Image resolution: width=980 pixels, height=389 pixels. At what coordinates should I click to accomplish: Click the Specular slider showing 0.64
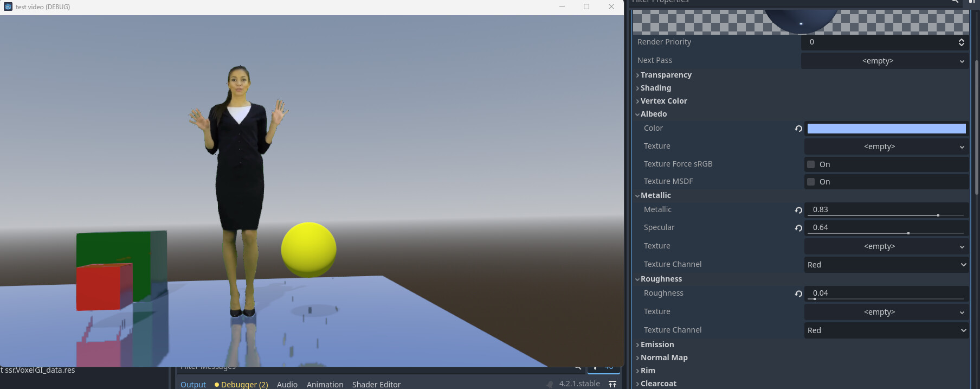[x=887, y=228]
